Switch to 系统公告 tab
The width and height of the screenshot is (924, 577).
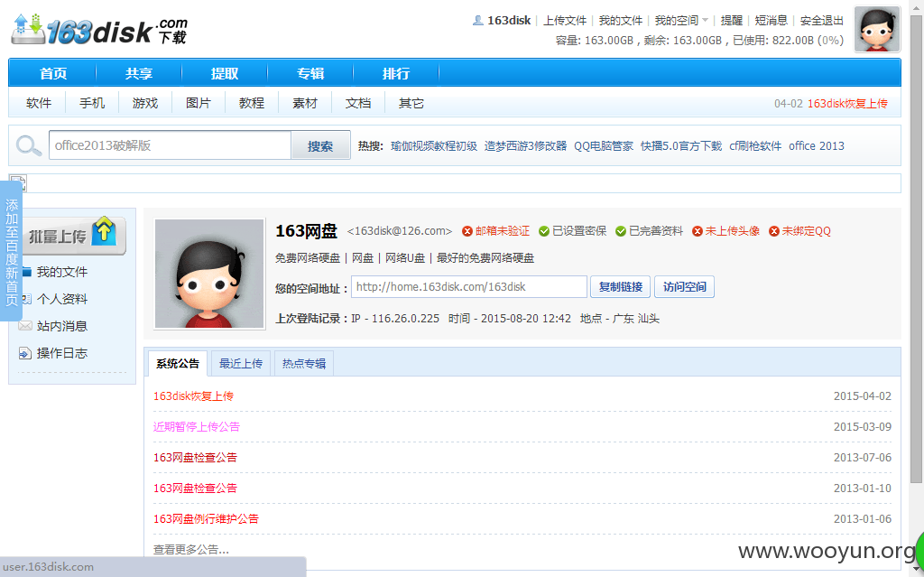click(178, 363)
